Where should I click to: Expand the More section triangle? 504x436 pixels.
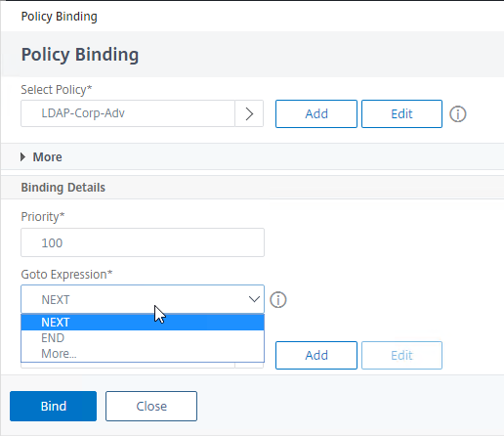[x=22, y=156]
